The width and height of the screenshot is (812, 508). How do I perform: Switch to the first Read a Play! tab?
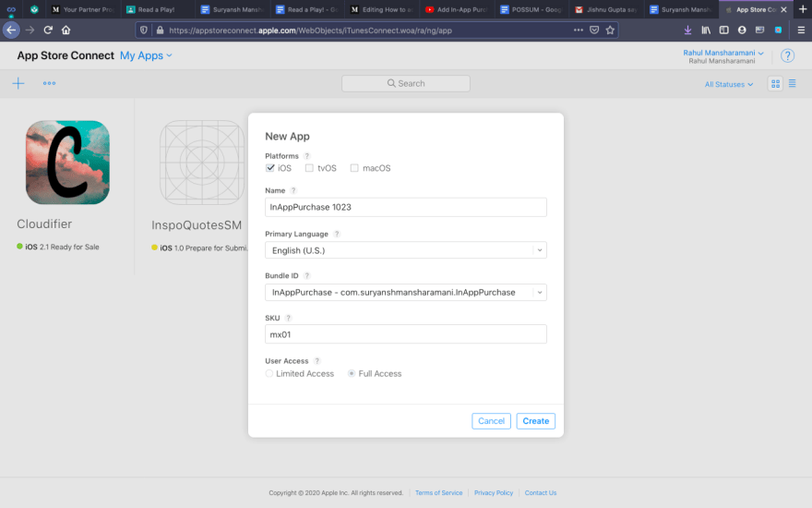coord(159,9)
